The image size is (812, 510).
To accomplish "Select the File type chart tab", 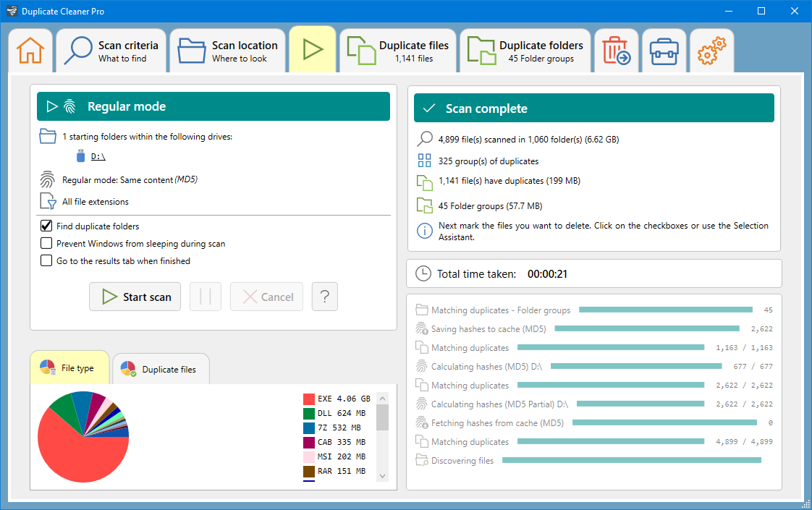I will pos(70,367).
